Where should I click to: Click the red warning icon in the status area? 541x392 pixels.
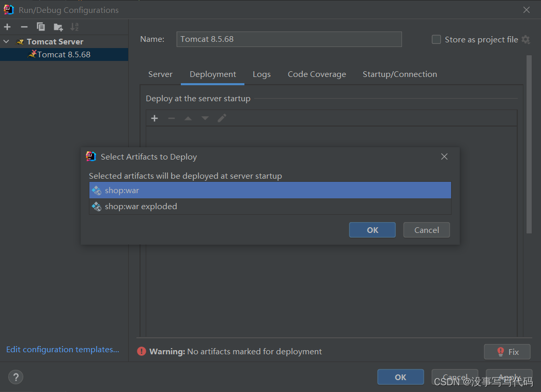142,351
